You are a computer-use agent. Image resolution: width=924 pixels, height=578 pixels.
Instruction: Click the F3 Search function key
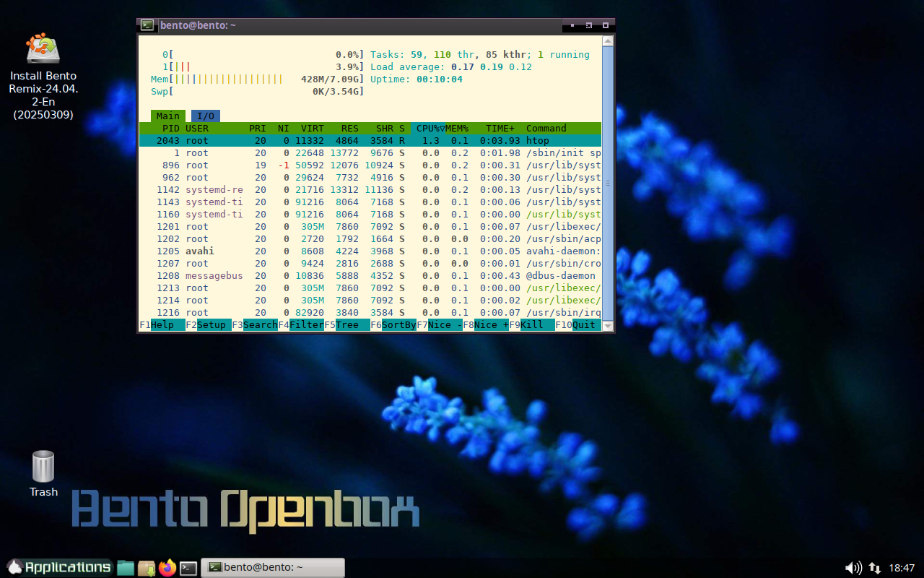[255, 325]
